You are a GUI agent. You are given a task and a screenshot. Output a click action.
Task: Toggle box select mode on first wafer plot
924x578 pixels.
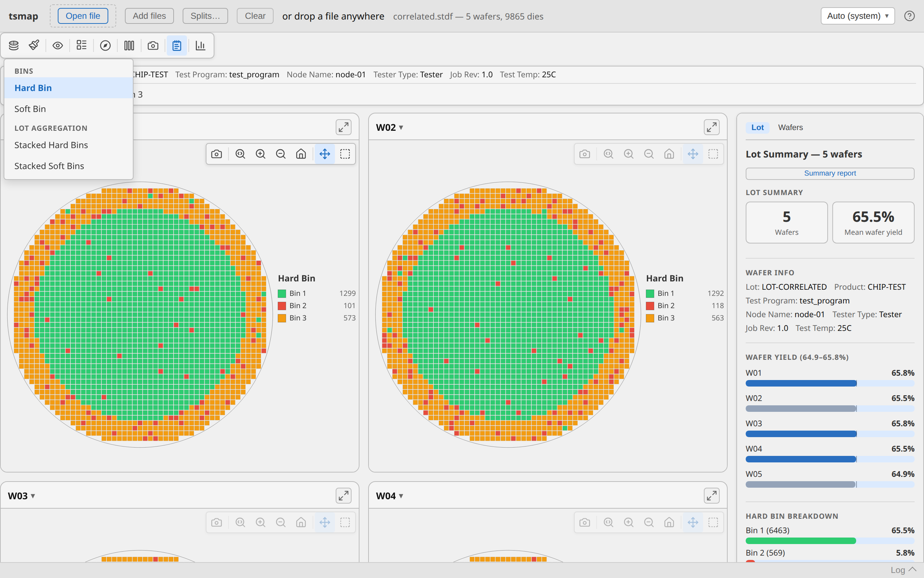point(345,154)
